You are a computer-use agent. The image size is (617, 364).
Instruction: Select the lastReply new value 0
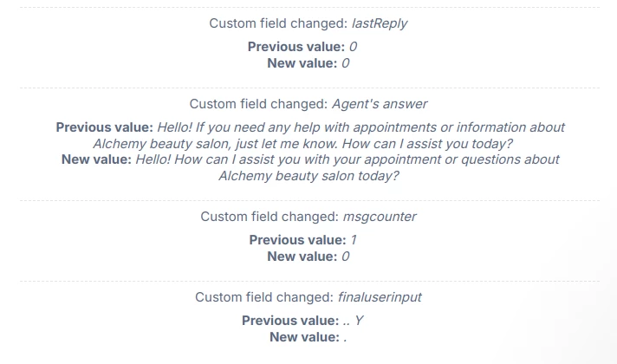click(x=346, y=62)
